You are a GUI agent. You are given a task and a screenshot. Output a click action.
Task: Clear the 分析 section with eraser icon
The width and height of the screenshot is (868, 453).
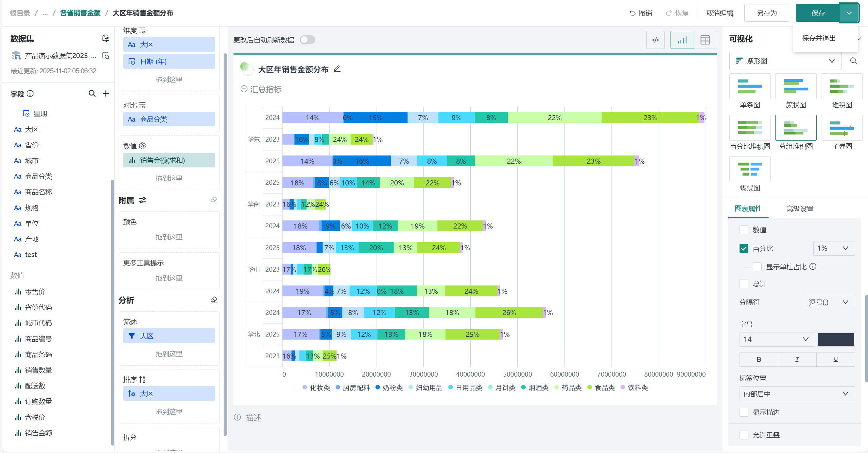214,300
